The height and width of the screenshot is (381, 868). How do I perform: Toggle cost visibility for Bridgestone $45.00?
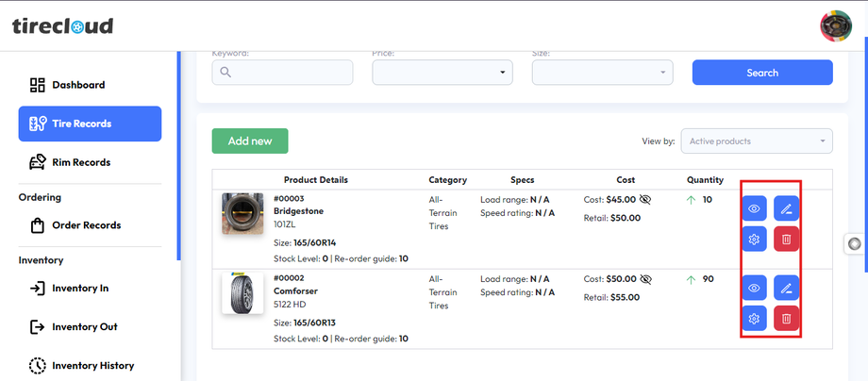[645, 200]
